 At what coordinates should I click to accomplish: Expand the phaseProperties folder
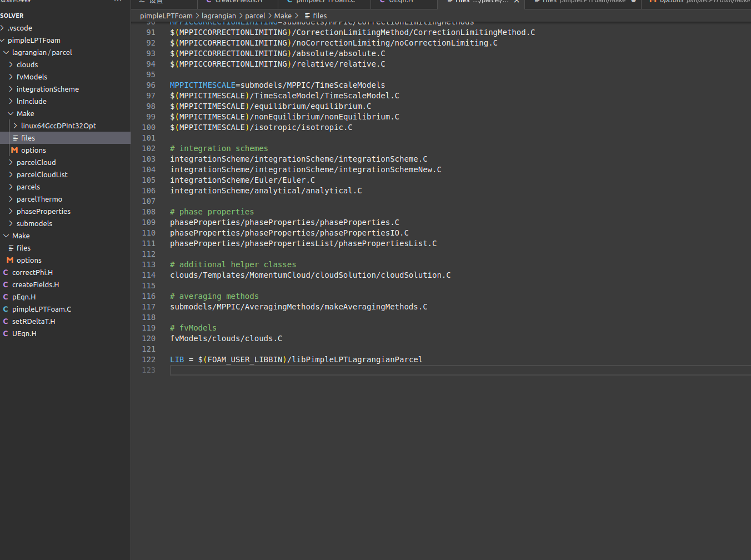point(43,211)
